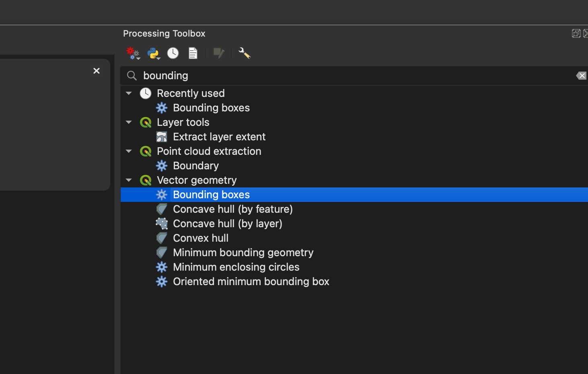Select the Boundary point cloud algorithm
The width and height of the screenshot is (588, 374).
click(195, 165)
